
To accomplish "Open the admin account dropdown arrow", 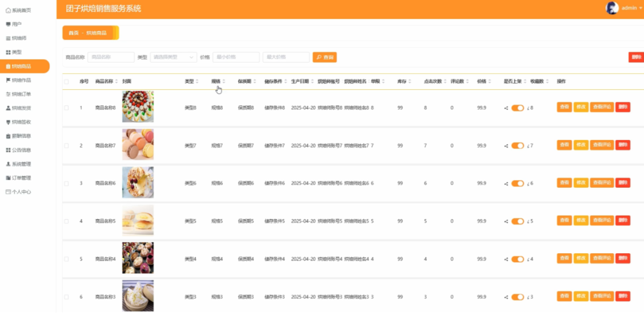I will pyautogui.click(x=640, y=8).
